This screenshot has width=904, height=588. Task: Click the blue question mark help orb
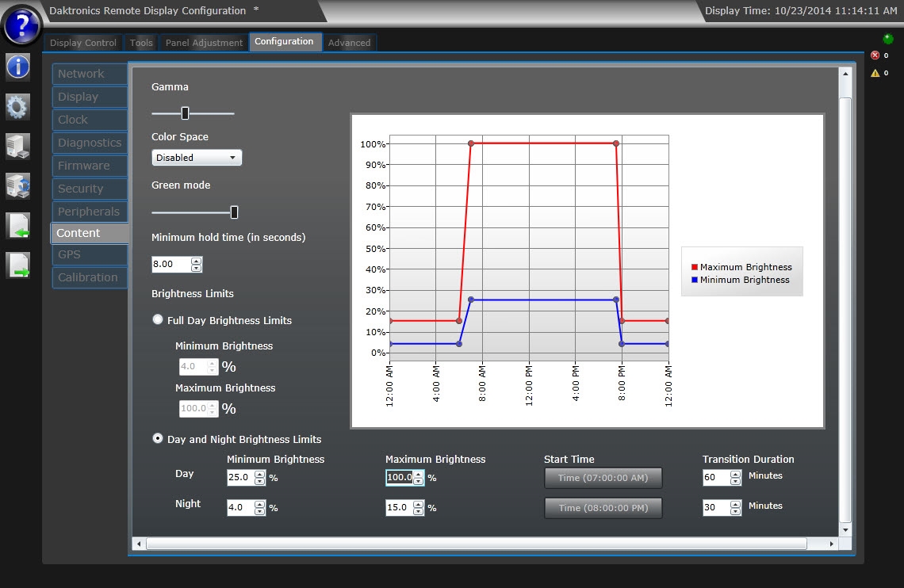pos(22,25)
